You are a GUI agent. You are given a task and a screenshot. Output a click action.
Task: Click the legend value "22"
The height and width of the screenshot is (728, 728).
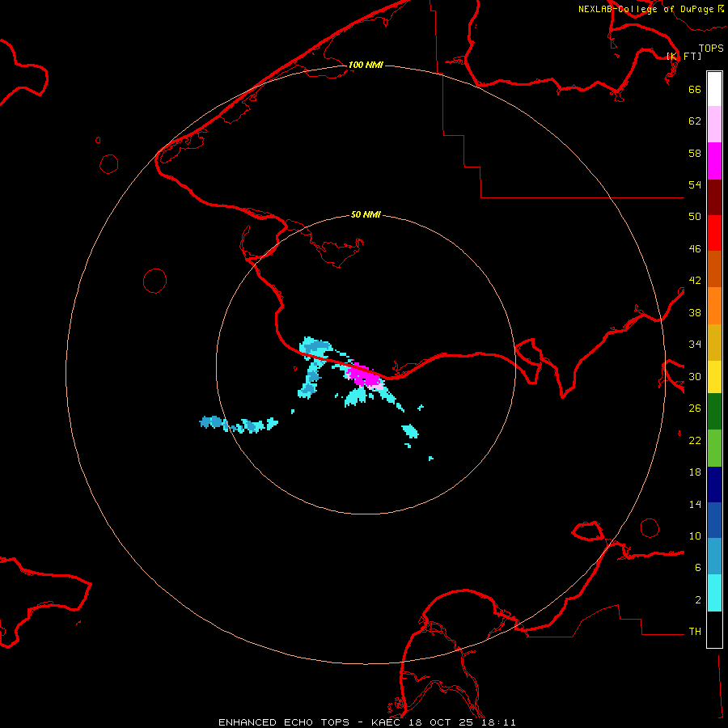(x=695, y=441)
